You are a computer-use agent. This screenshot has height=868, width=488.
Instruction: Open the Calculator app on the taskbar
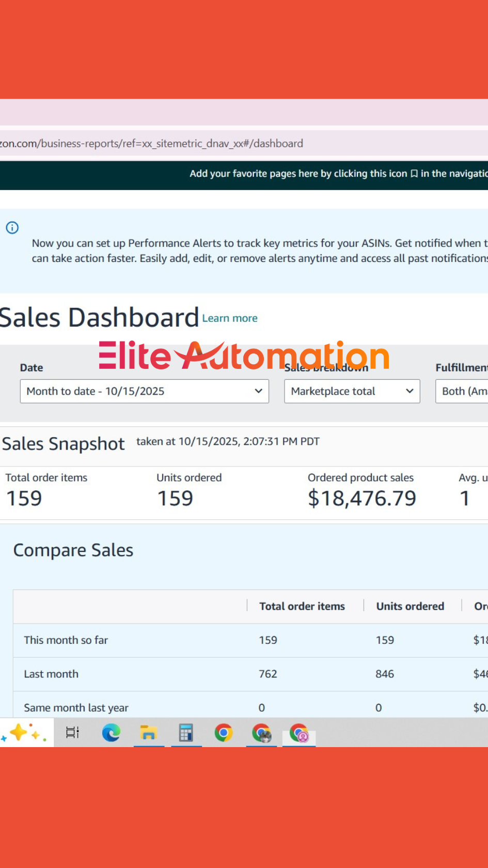[x=186, y=733]
